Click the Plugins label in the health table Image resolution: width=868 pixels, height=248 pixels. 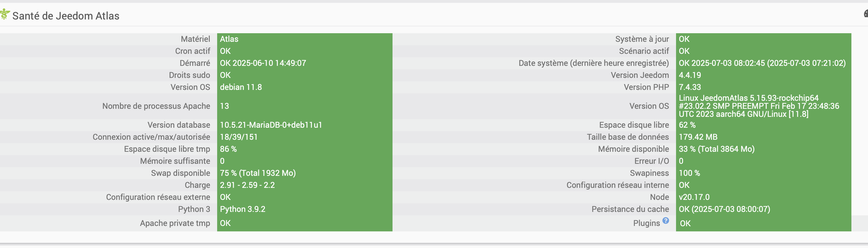646,223
